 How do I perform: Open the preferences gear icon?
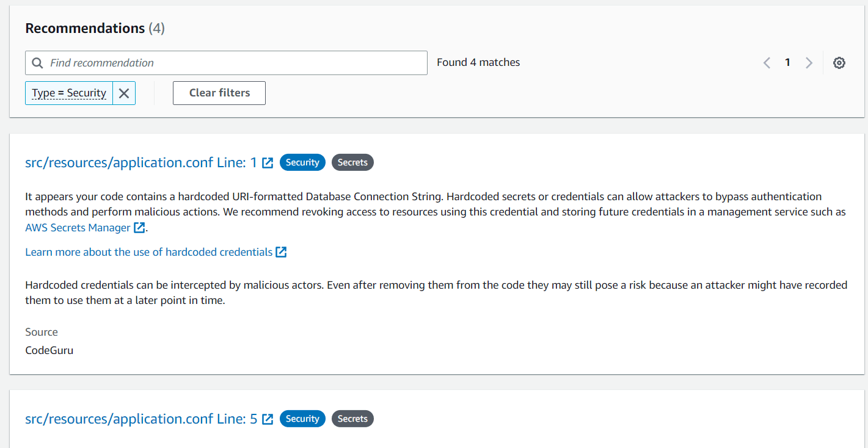coord(839,62)
